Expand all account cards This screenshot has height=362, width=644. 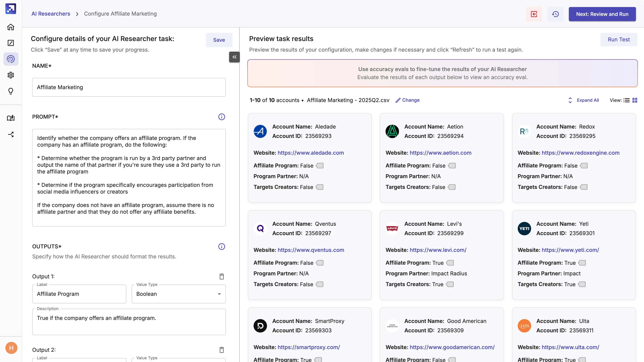coord(584,100)
